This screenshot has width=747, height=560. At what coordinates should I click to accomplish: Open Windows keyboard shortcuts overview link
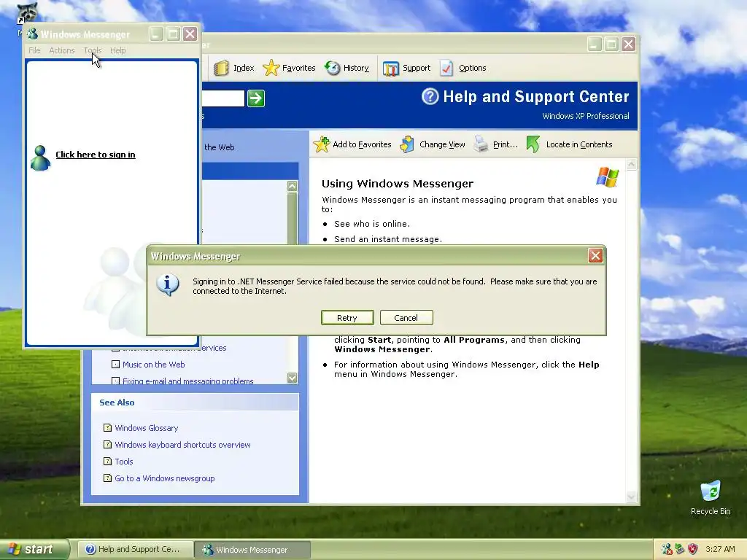click(x=182, y=444)
